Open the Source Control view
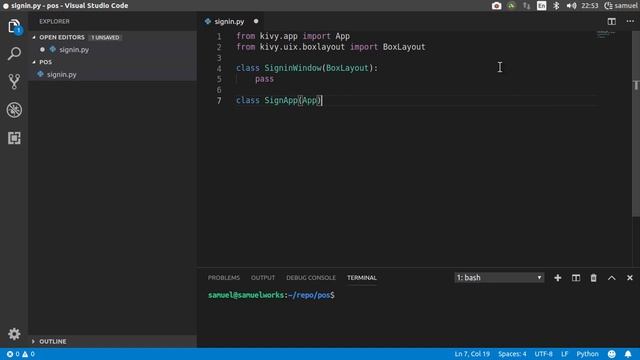640x360 pixels. click(x=14, y=82)
